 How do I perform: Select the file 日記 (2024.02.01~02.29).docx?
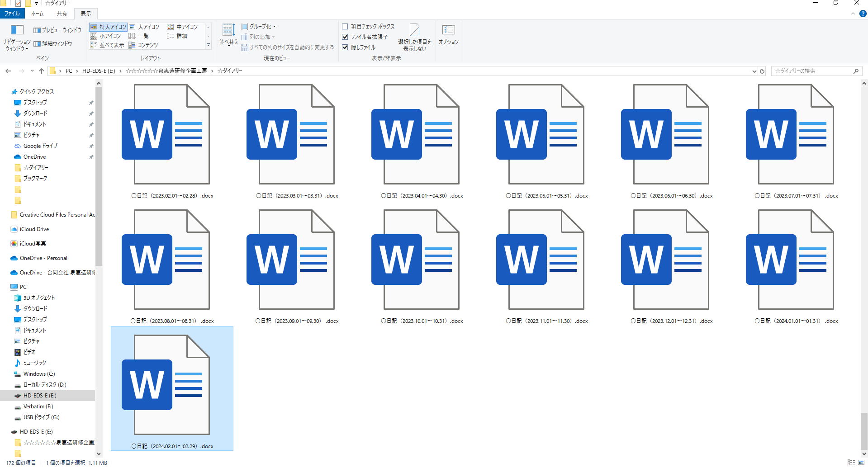(172, 388)
